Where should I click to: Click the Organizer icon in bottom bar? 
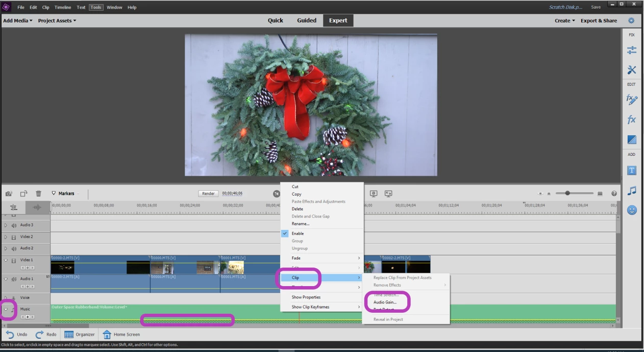click(x=69, y=335)
